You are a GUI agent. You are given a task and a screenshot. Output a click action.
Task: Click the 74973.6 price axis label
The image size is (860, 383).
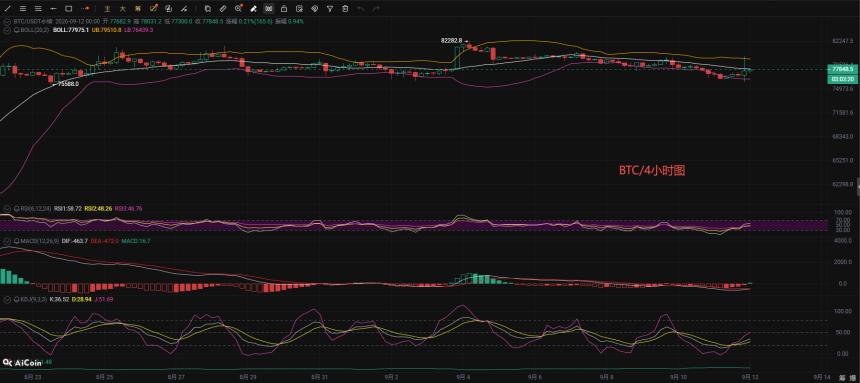(843, 88)
